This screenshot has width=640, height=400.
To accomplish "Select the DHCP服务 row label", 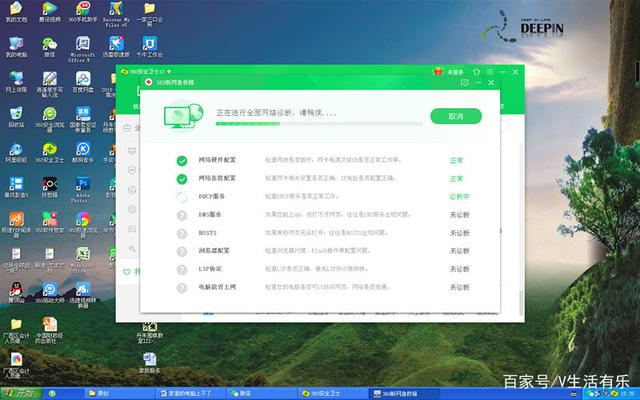I will coord(211,196).
